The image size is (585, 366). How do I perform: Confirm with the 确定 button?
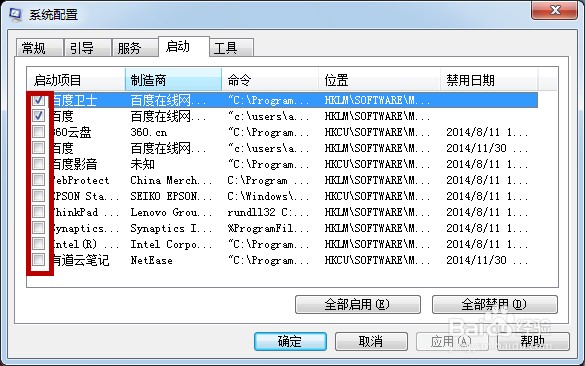point(290,341)
